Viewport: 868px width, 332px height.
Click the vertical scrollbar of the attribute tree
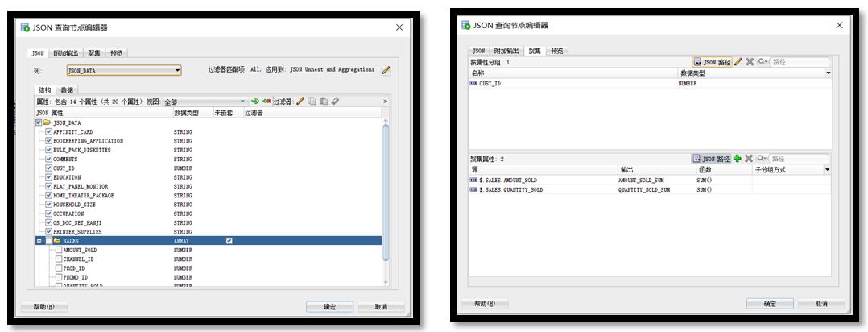tap(386, 191)
